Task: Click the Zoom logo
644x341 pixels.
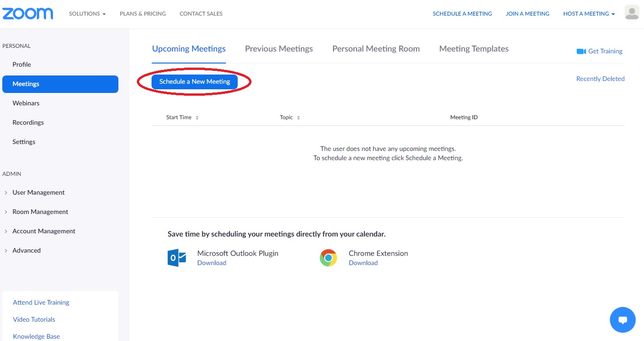Action: coord(28,13)
